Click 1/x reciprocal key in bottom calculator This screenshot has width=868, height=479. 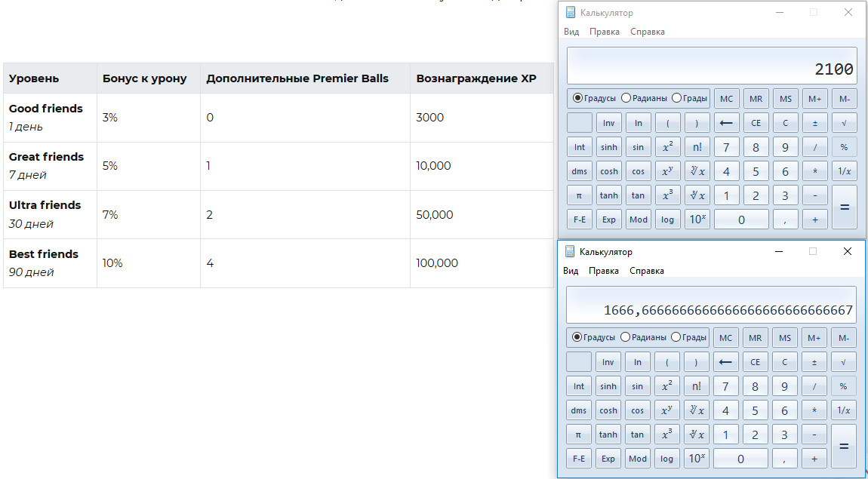point(843,410)
